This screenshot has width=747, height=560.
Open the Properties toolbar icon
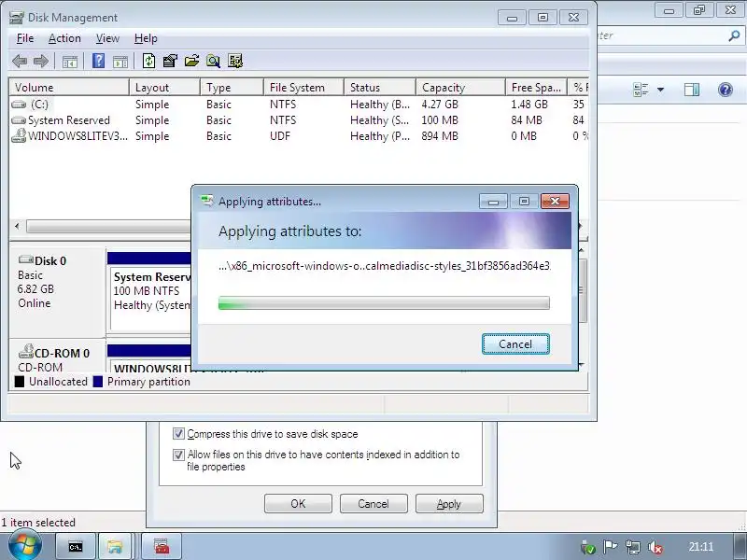[x=170, y=61]
